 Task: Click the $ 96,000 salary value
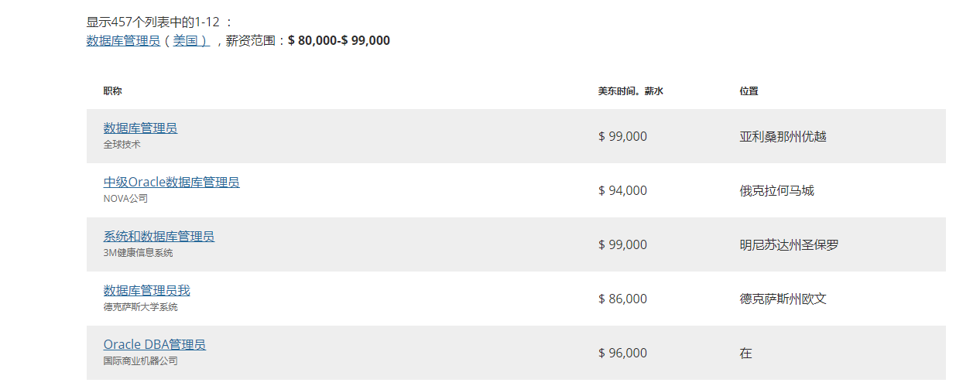click(622, 353)
